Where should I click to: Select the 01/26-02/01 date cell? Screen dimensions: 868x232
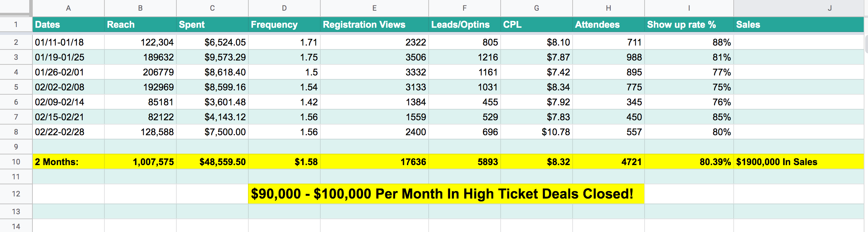click(68, 72)
